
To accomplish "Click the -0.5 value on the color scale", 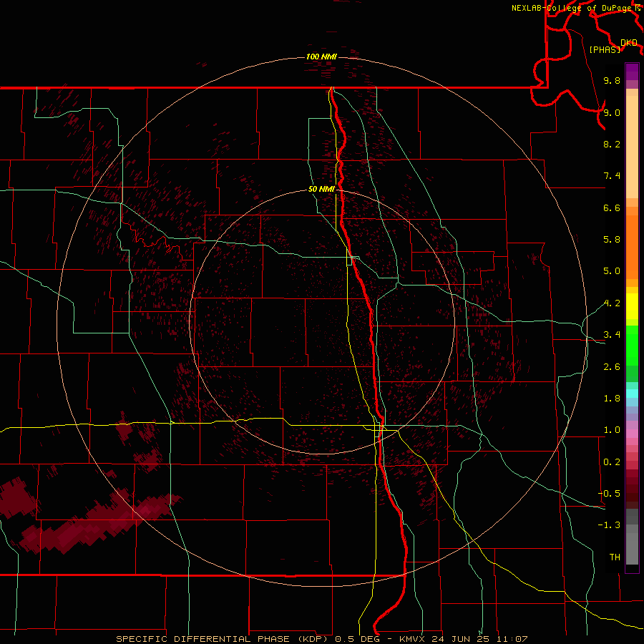I will coord(609,494).
